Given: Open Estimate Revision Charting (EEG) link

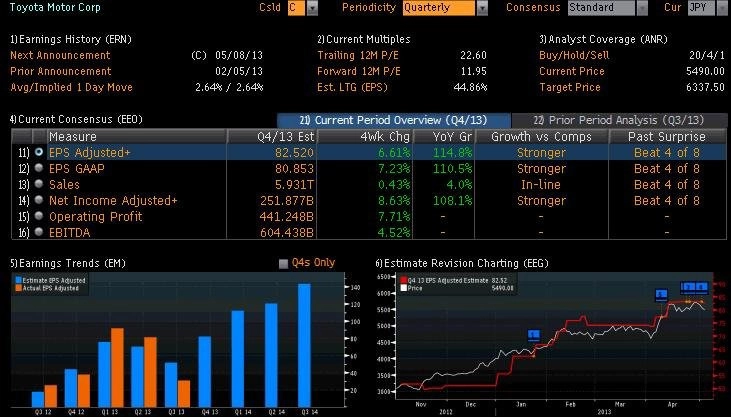Looking at the screenshot, I should click(x=462, y=264).
